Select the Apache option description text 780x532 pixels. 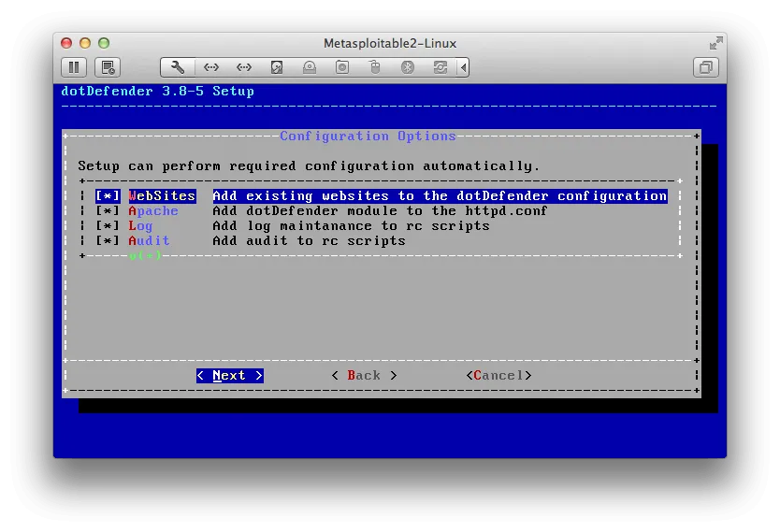(380, 211)
